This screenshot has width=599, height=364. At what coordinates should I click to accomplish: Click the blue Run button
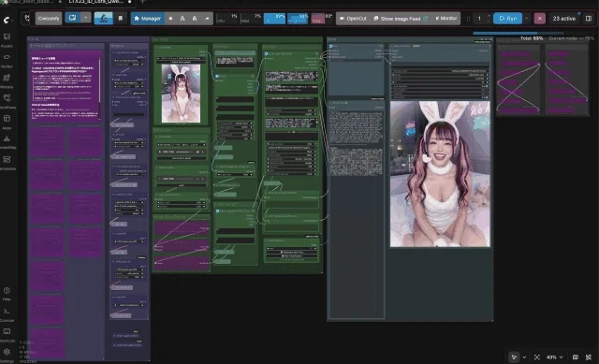[x=507, y=19]
